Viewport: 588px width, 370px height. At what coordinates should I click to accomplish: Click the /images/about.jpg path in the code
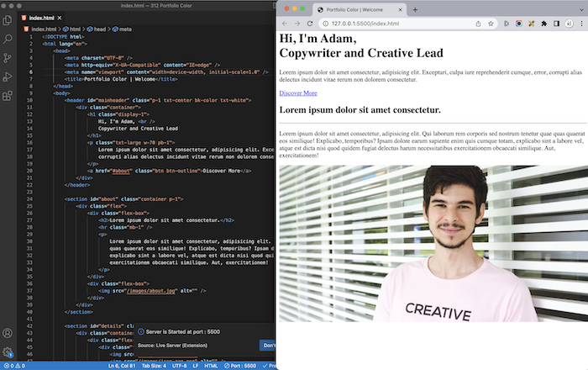pos(150,291)
